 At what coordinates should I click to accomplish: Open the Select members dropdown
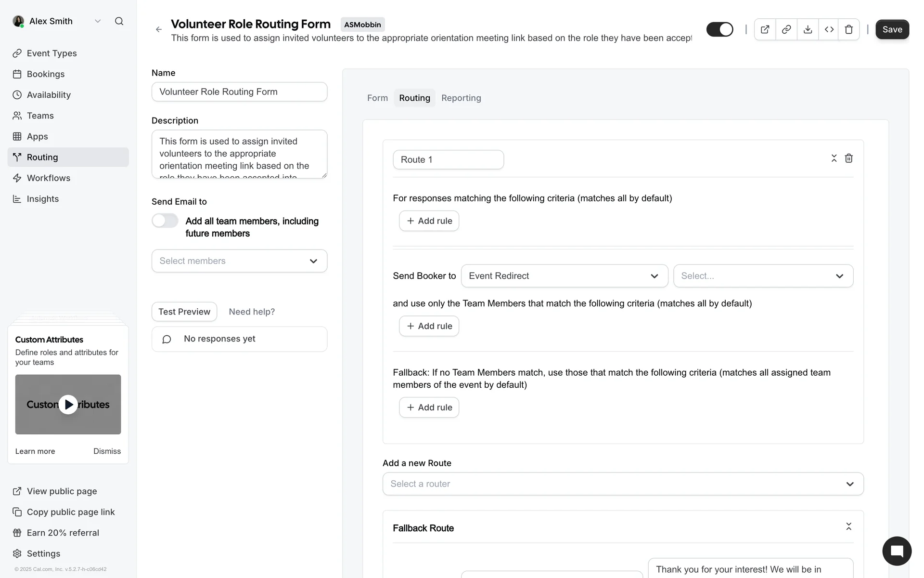(239, 261)
